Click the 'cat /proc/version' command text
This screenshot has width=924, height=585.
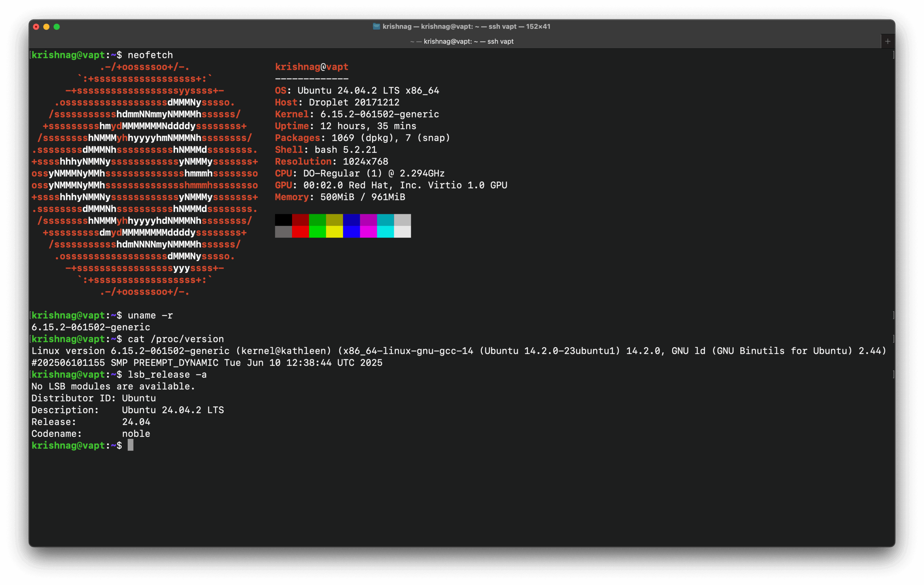[176, 339]
